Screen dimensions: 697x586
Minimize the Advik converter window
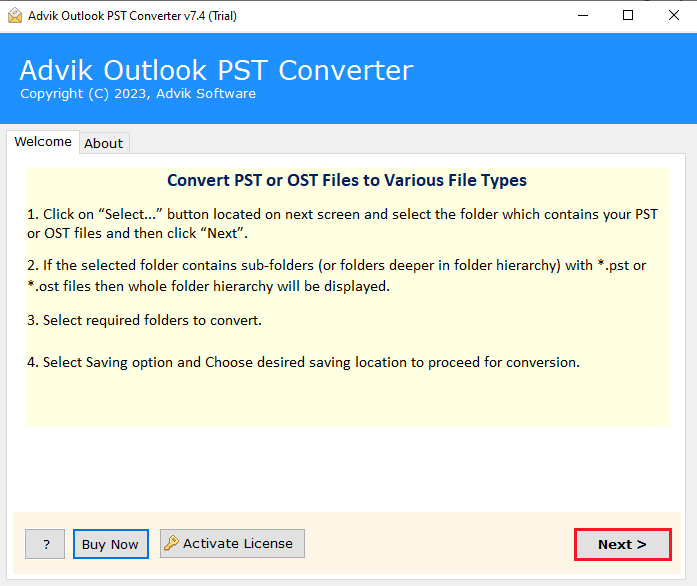[x=583, y=16]
